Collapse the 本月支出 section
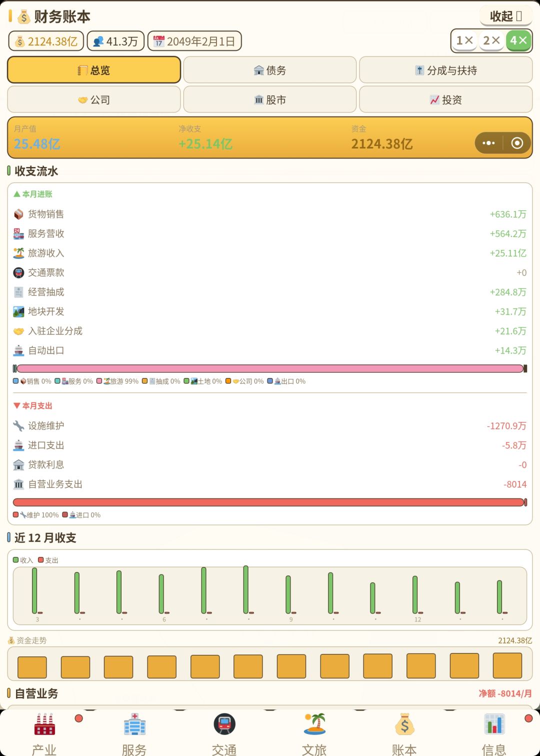The image size is (540, 756). point(33,406)
